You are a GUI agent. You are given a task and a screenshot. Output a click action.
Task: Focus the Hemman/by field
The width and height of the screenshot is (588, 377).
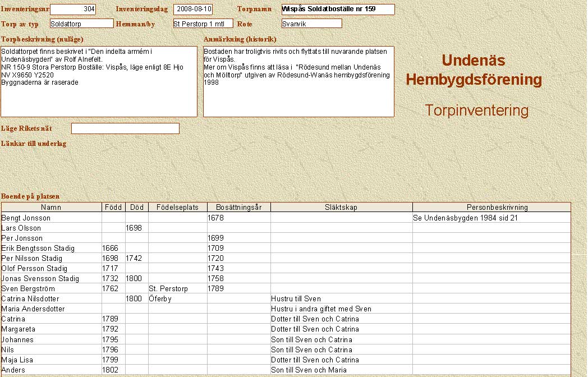(x=203, y=24)
